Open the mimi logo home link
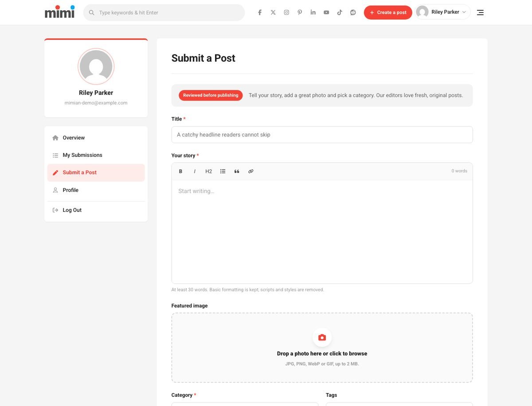532x406 pixels. 59,12
